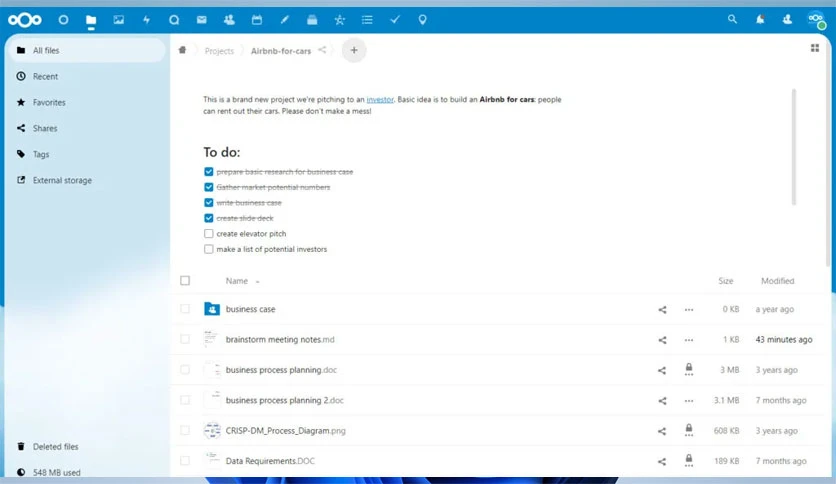The image size is (836, 484).
Task: Uncheck create slide deck task
Action: 208,218
